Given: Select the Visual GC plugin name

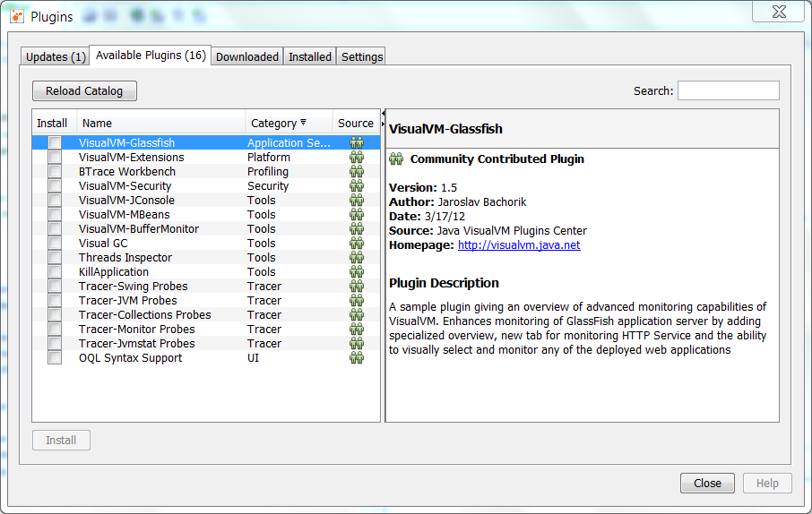Looking at the screenshot, I should coord(103,244).
